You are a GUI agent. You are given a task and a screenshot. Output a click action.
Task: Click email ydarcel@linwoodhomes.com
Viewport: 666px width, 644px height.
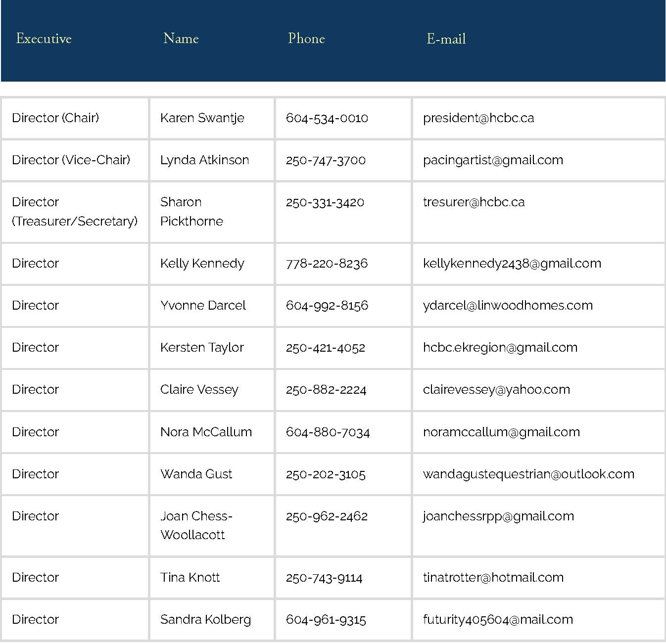tap(508, 305)
